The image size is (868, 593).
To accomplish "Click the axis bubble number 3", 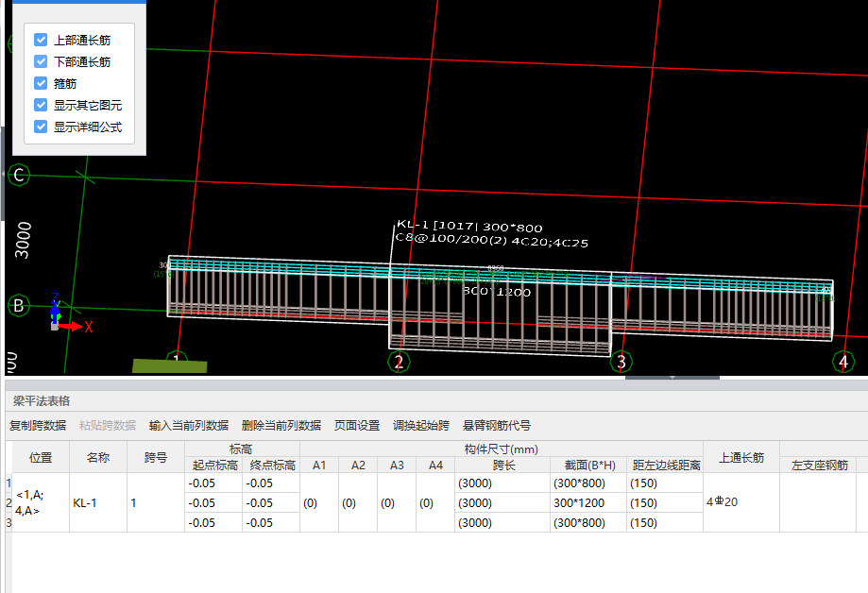I will point(621,362).
